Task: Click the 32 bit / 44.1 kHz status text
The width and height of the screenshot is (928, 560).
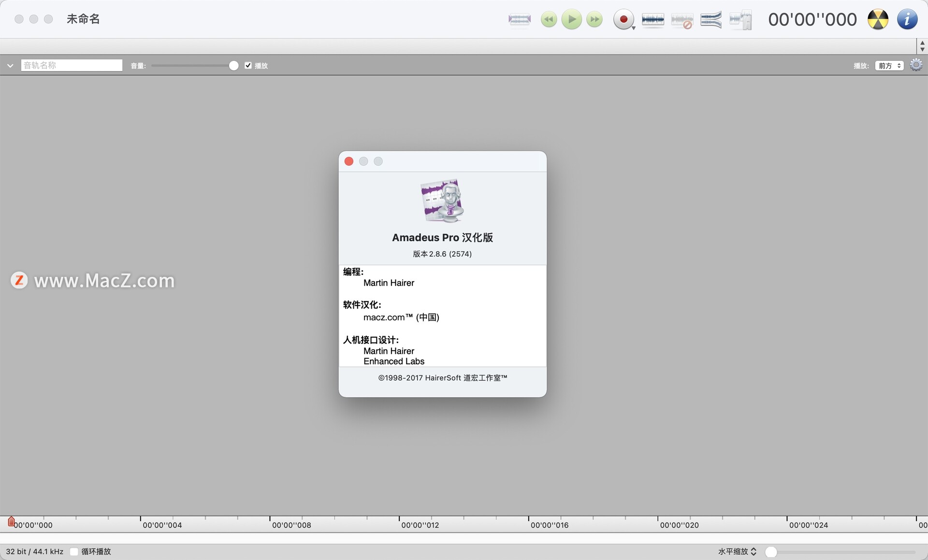Action: tap(34, 551)
